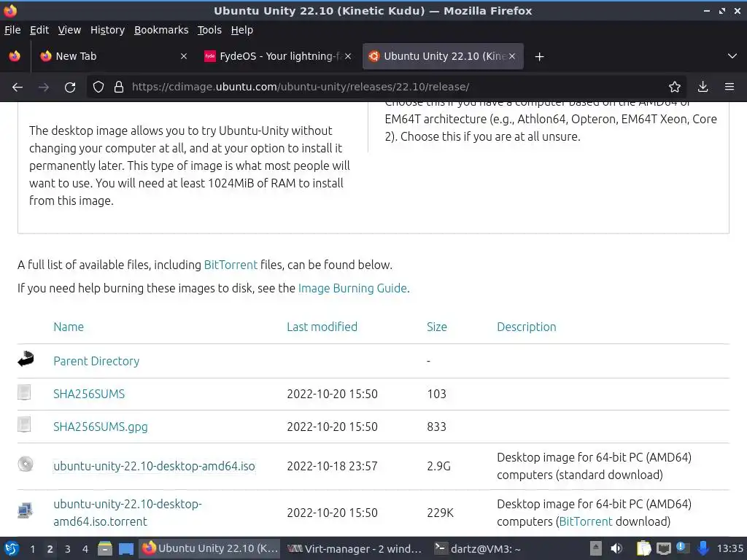Click the disc icon beside the .iso file
This screenshot has width=747, height=560.
(x=26, y=464)
